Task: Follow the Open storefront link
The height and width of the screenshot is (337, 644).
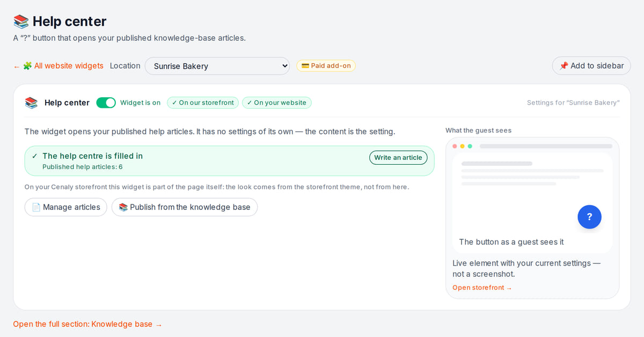Action: [482, 288]
